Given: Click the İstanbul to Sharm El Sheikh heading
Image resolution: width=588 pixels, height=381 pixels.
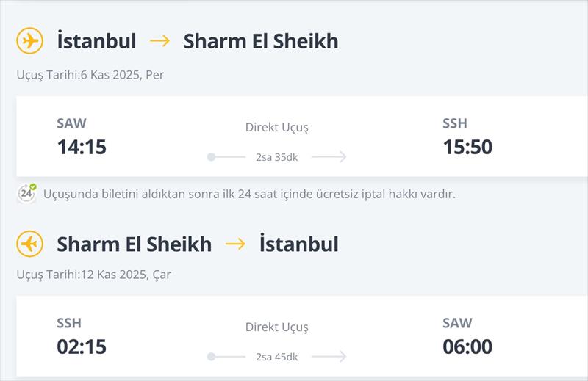Looking at the screenshot, I should pos(198,41).
